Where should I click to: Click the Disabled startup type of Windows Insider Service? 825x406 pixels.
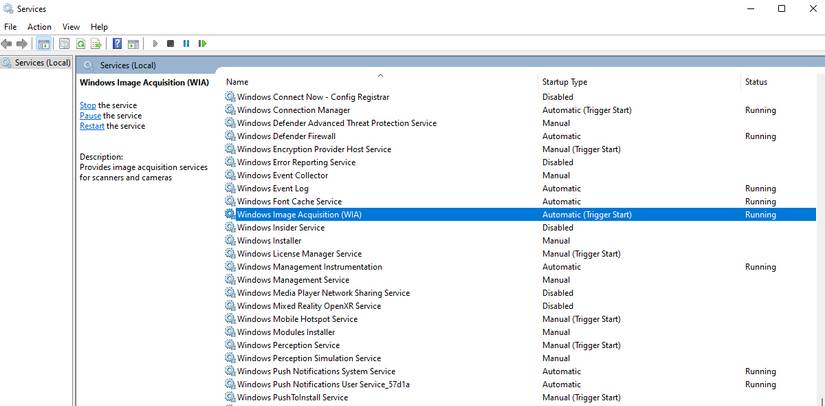558,228
